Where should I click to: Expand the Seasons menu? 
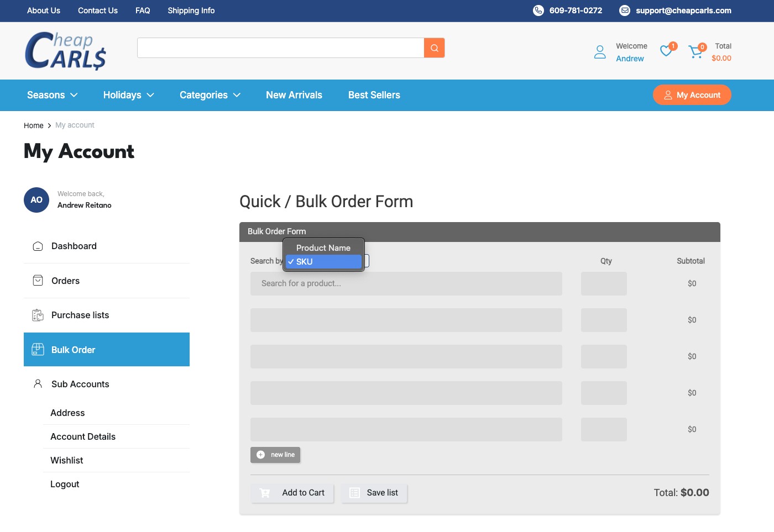click(53, 95)
